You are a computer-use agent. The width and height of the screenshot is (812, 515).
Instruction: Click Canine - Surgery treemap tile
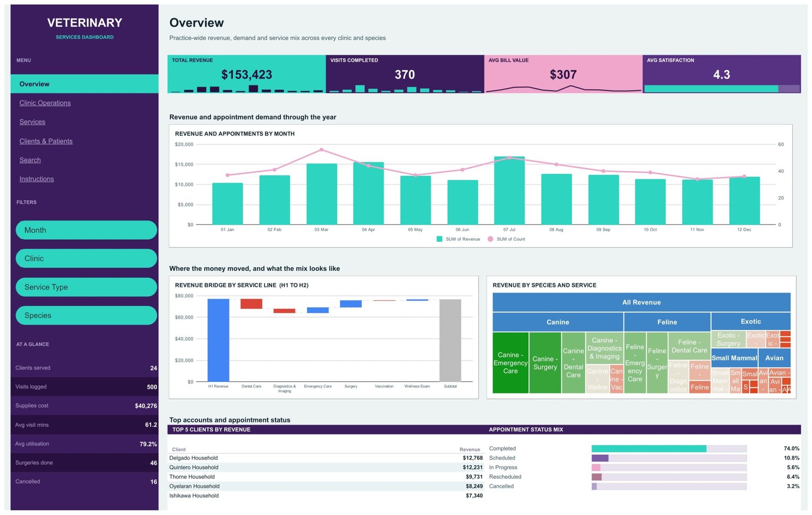(x=545, y=363)
